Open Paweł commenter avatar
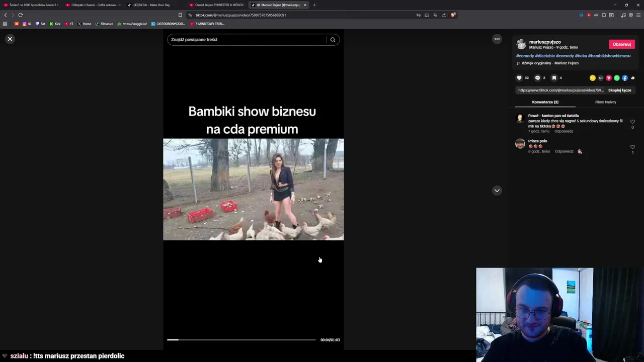The height and width of the screenshot is (362, 644). [x=520, y=119]
